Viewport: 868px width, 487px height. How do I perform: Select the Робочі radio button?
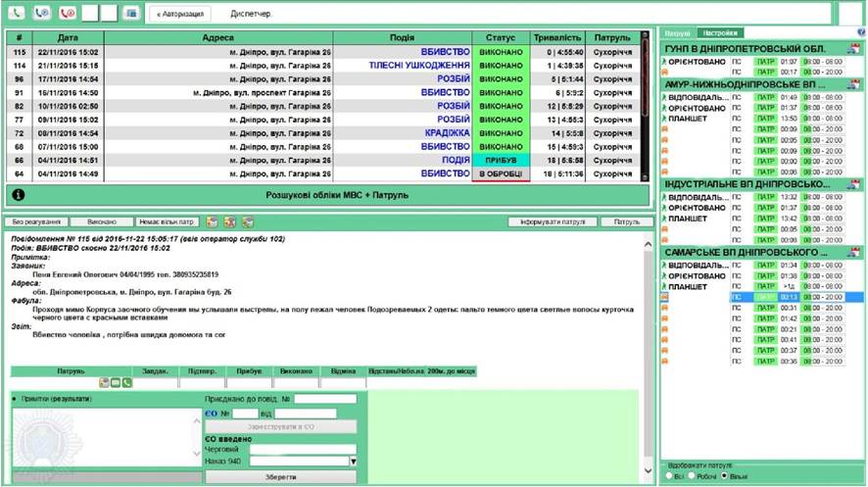tap(692, 476)
